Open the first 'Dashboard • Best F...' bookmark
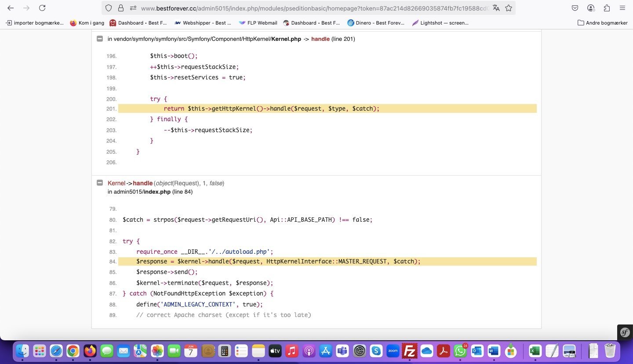 138,23
